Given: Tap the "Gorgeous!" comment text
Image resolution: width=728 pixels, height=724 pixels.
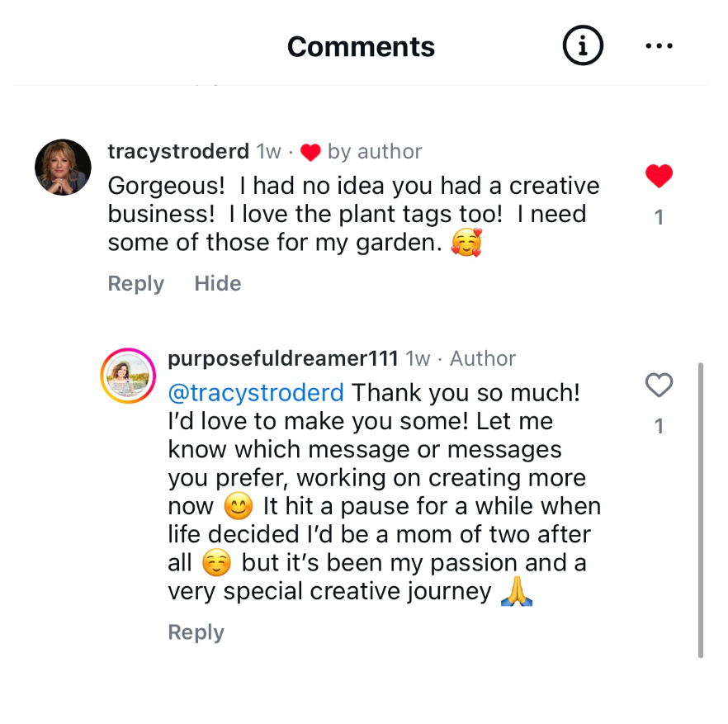Looking at the screenshot, I should point(353,215).
